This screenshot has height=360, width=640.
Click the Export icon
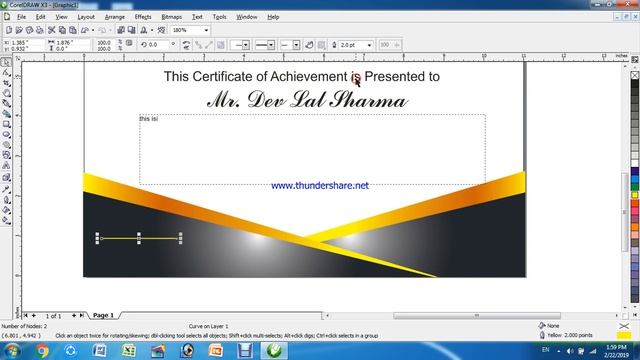tap(131, 30)
